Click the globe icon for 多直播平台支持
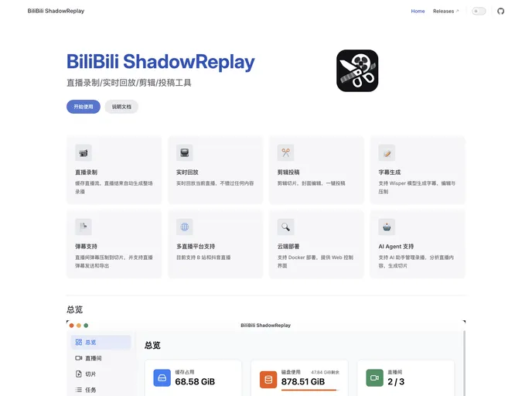This screenshot has height=396, width=532. tap(185, 227)
